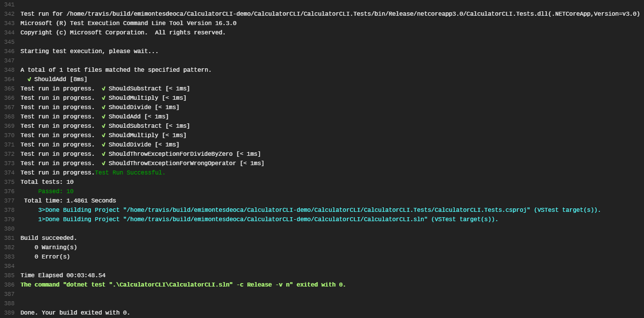Click the ShouldMultiply checkmark on line 366
This screenshot has height=318, width=644.
tap(104, 98)
